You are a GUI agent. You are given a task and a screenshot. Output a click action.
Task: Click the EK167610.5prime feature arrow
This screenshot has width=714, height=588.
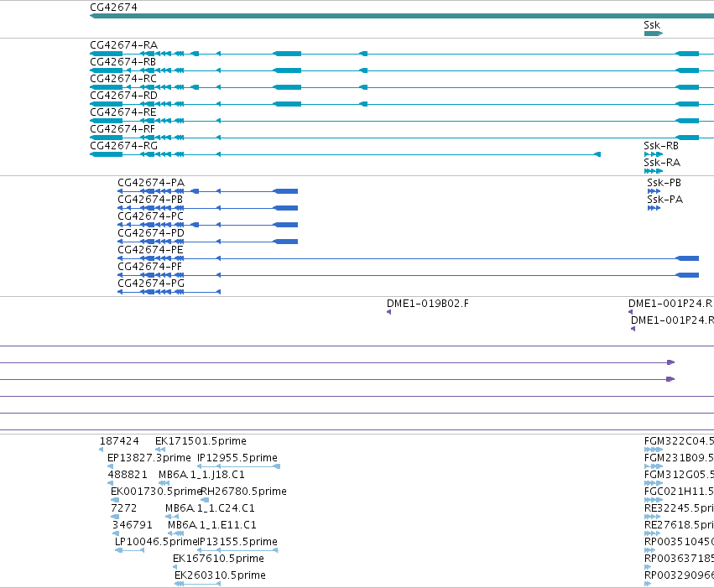tap(175, 568)
